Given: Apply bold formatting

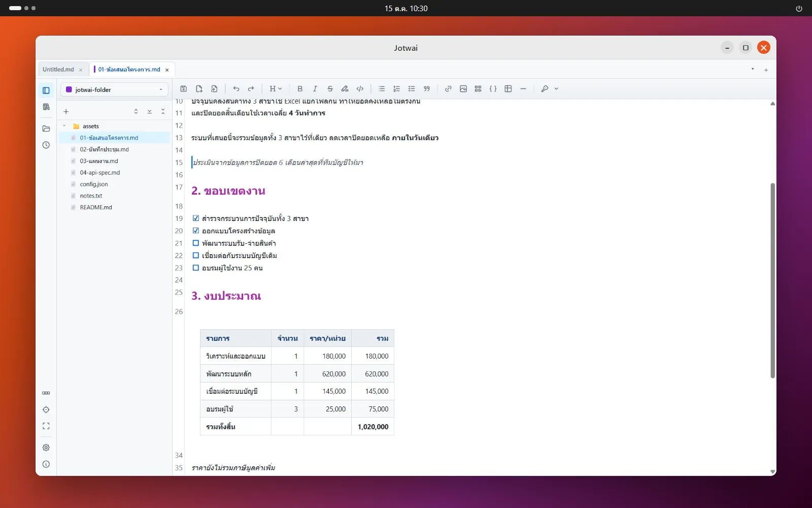Looking at the screenshot, I should coord(300,89).
